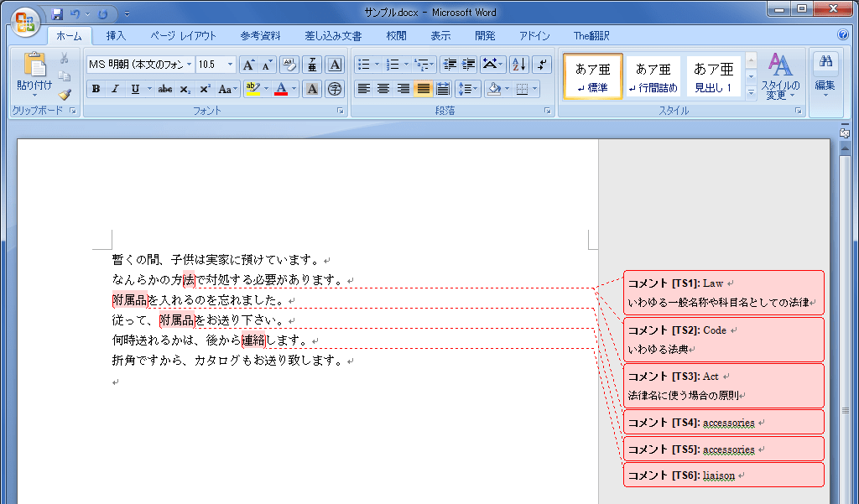Apply the red font color swatch
Screen dimensions: 859x504
281,89
